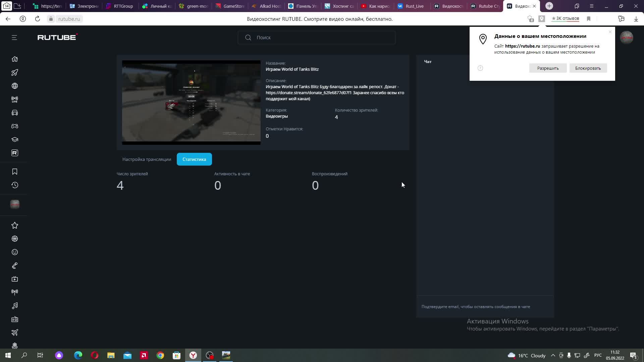Open the LIVE broadcasts sidebar icon
This screenshot has width=644, height=362.
pyautogui.click(x=14, y=99)
